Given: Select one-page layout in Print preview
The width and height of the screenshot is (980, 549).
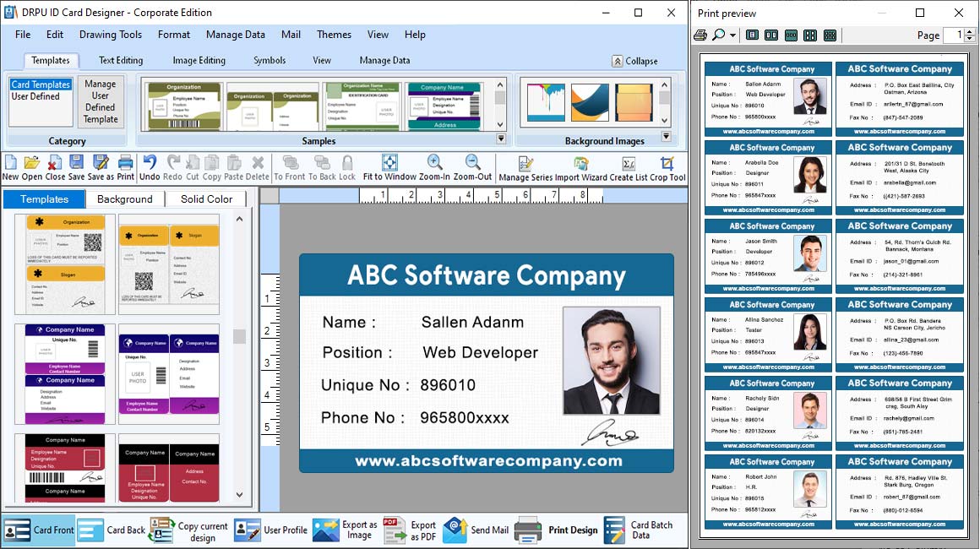Looking at the screenshot, I should pyautogui.click(x=753, y=35).
